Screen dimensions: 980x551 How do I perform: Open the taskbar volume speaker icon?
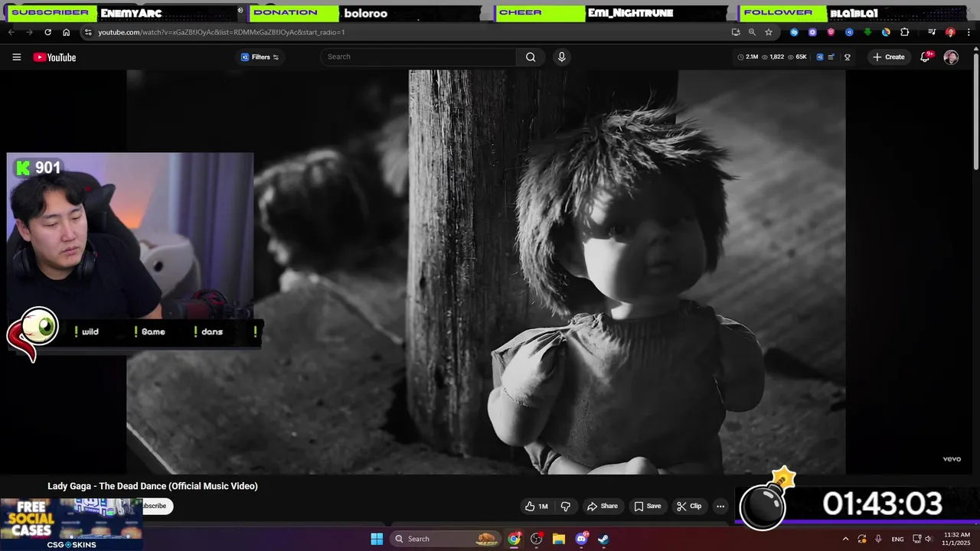[x=929, y=539]
